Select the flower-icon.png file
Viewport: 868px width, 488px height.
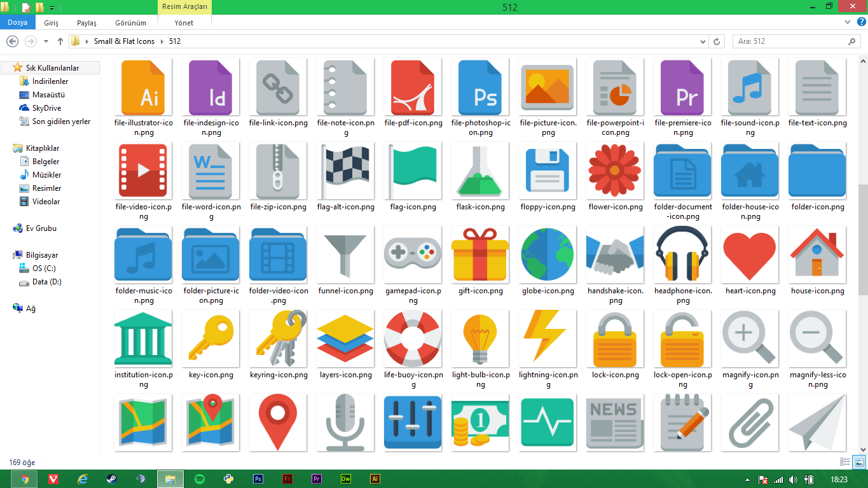click(615, 171)
